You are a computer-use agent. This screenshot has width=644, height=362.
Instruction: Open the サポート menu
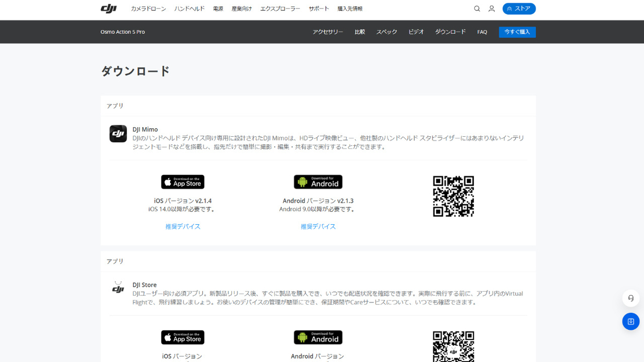(x=319, y=9)
